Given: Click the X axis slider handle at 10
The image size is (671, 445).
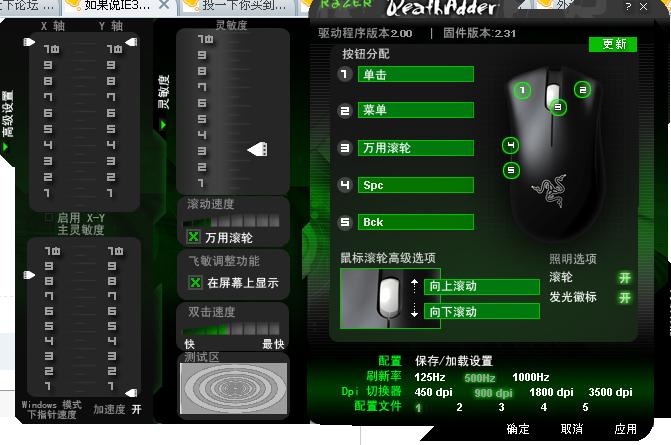Looking at the screenshot, I should [29, 42].
